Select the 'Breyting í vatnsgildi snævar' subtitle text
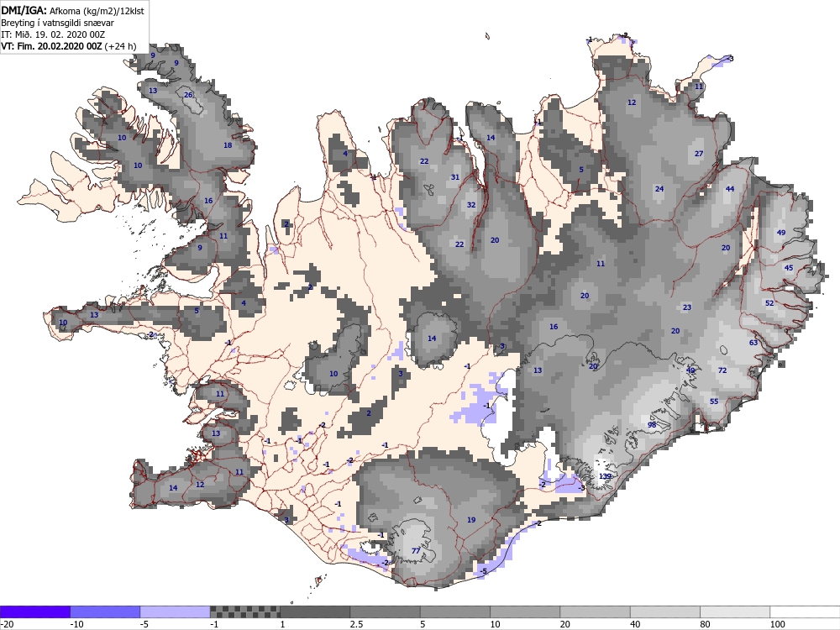The image size is (840, 630). (57, 23)
